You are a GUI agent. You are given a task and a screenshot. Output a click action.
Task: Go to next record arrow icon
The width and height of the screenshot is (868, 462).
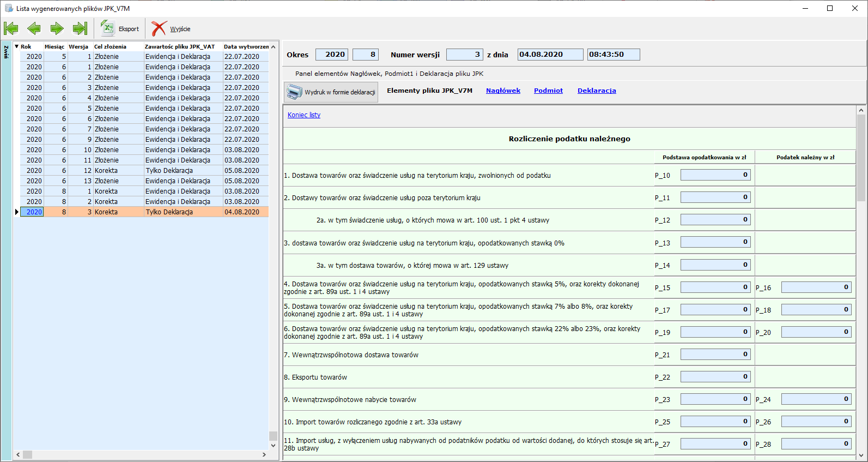57,28
